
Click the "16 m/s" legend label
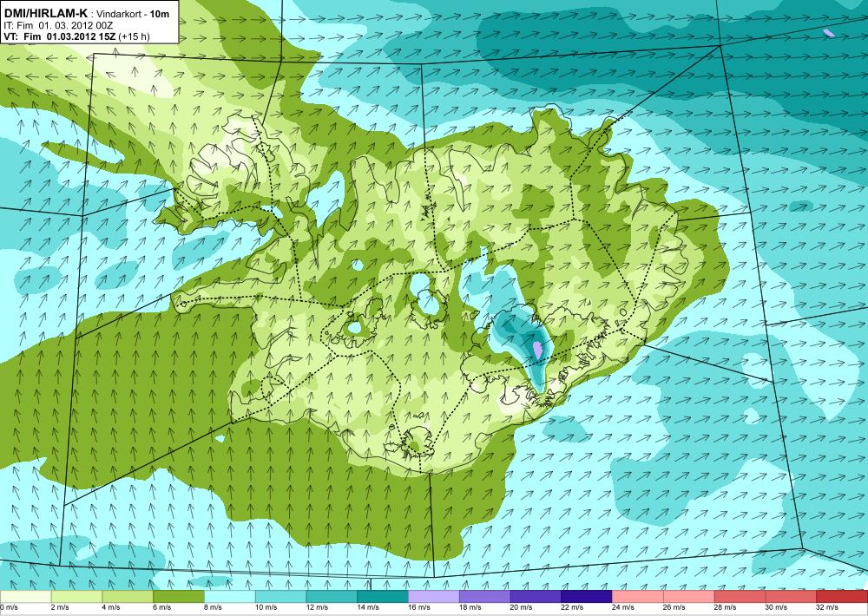418,607
